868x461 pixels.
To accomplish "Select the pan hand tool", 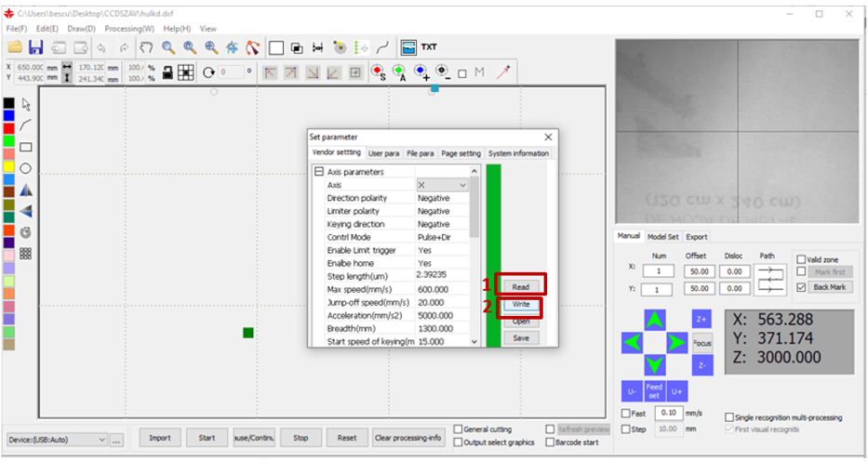I will (x=146, y=47).
